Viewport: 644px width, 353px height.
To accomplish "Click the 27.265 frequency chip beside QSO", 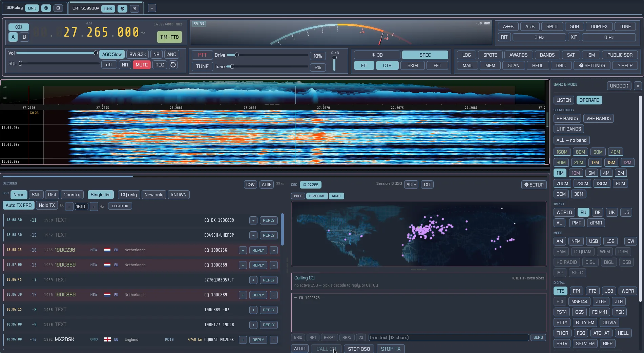I will (311, 185).
